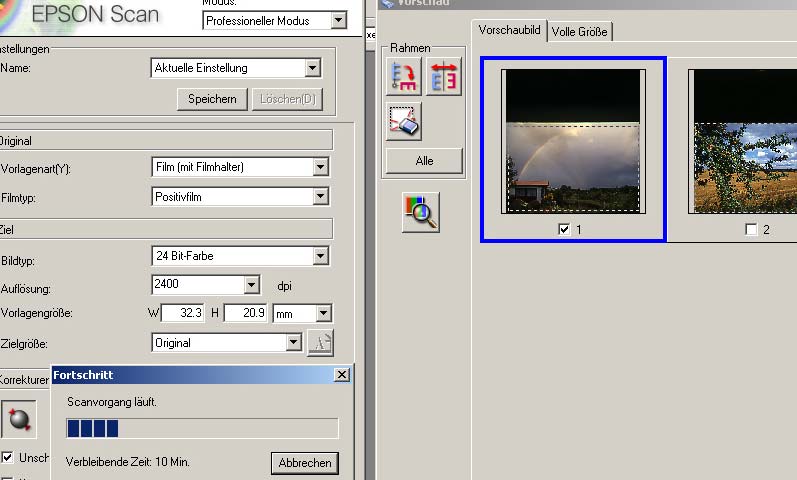Toggle checkbox for preview image 1
Image resolution: width=797 pixels, height=480 pixels.
pyautogui.click(x=564, y=230)
